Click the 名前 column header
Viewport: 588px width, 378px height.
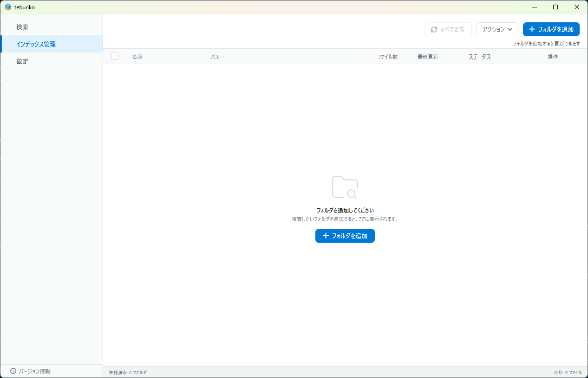tap(137, 57)
